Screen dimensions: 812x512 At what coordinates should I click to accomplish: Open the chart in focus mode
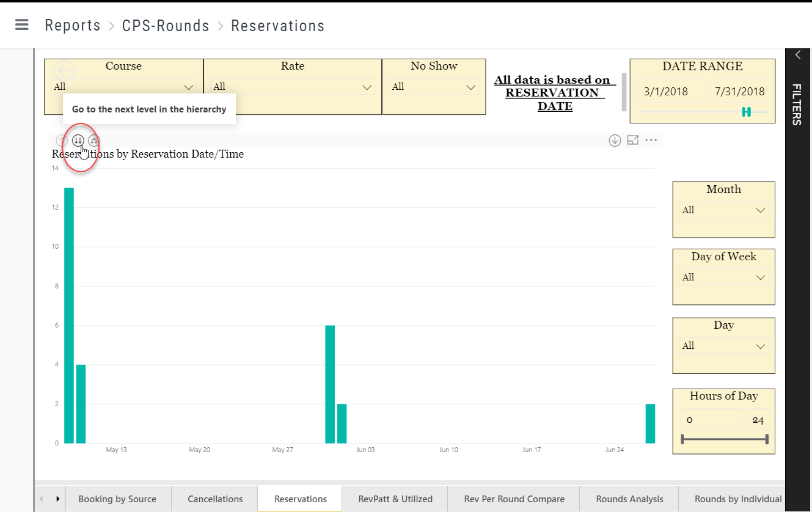pyautogui.click(x=632, y=140)
